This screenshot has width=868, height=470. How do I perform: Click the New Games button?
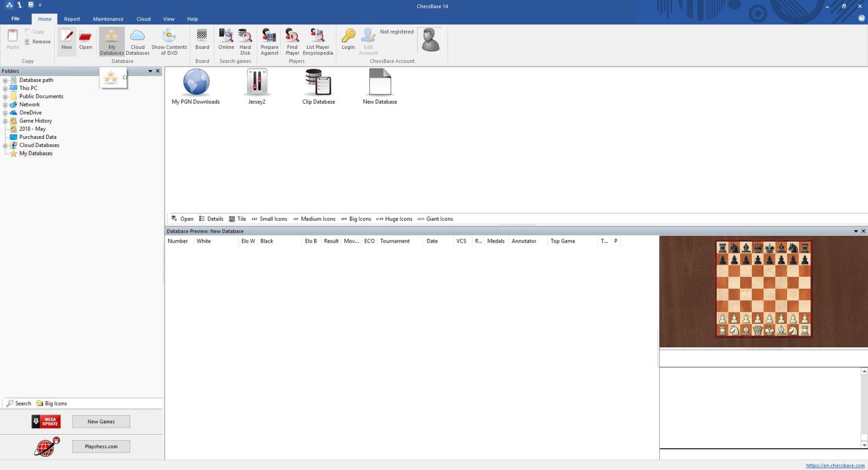(101, 422)
